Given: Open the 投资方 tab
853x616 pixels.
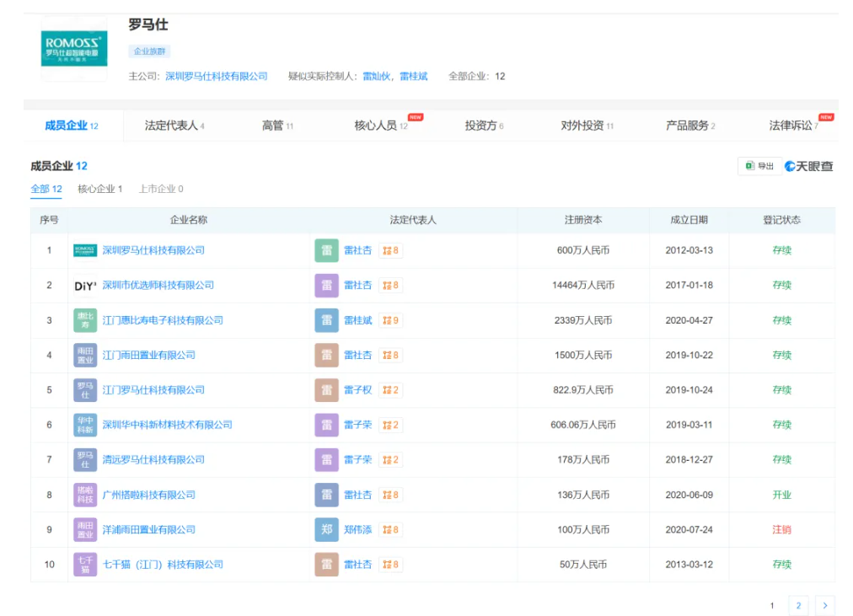Looking at the screenshot, I should 484,126.
